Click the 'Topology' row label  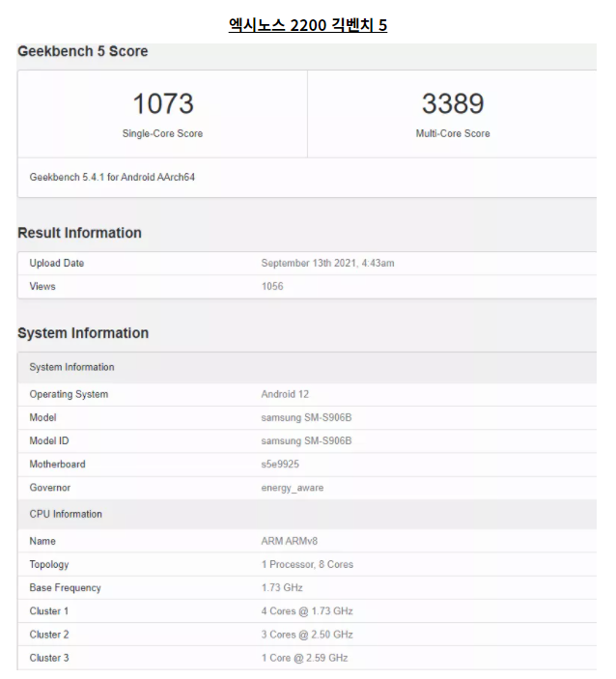[49, 565]
